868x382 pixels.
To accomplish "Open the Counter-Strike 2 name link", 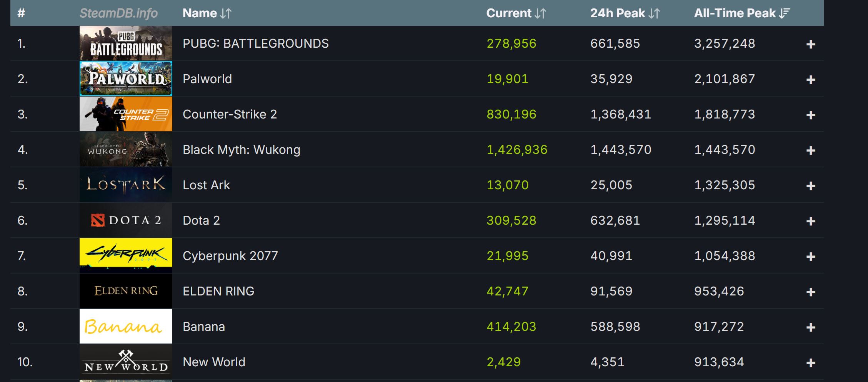I will [230, 114].
